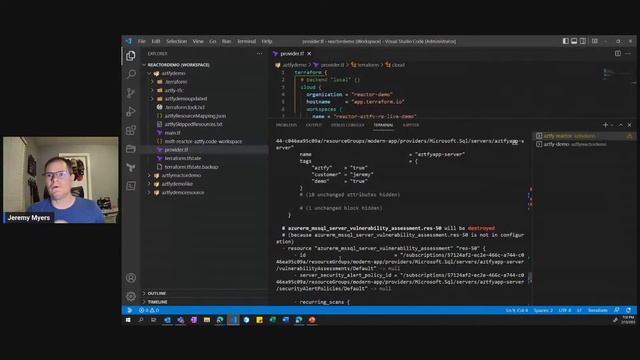Open main.tf in the explorer
This screenshot has height=360, width=640.
pos(172,133)
